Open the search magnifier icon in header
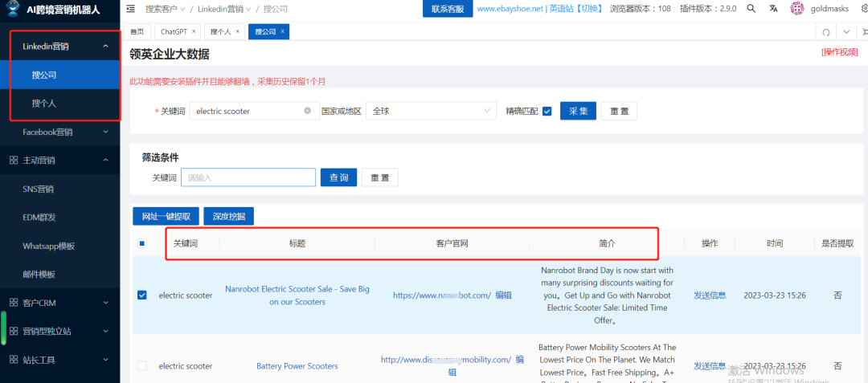Screen dimensions: 868x383 click(x=751, y=8)
